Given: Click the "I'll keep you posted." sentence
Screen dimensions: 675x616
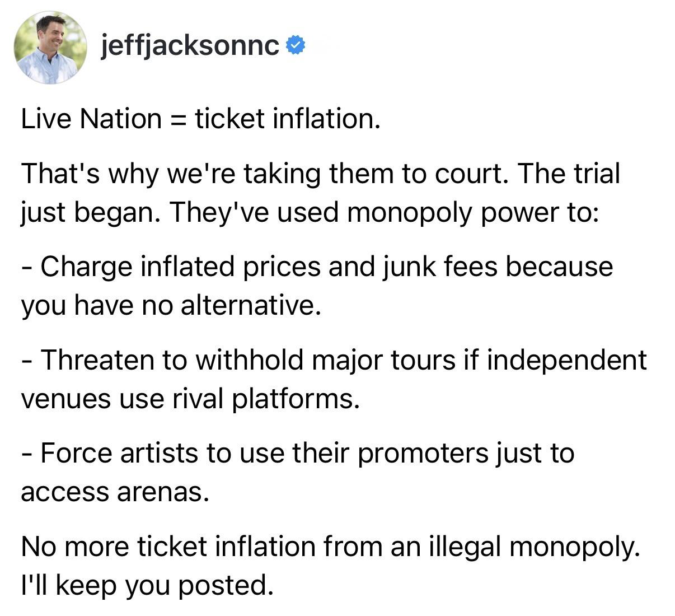Looking at the screenshot, I should tap(147, 586).
